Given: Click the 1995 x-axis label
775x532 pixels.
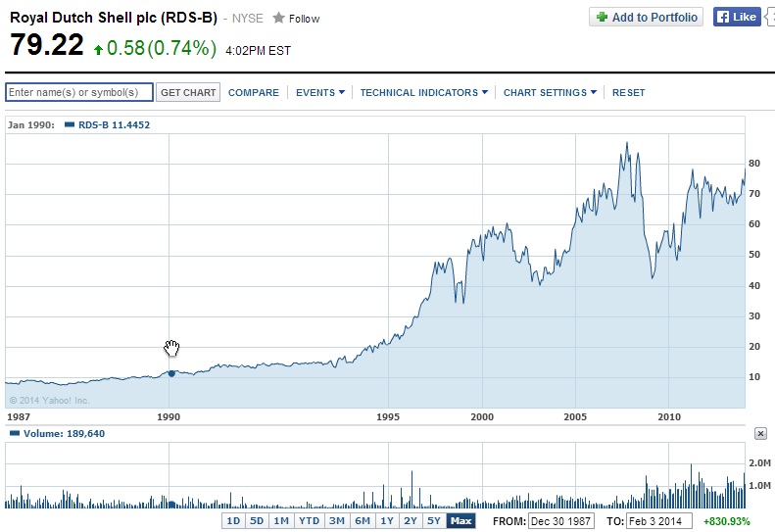Looking at the screenshot, I should click(x=388, y=416).
